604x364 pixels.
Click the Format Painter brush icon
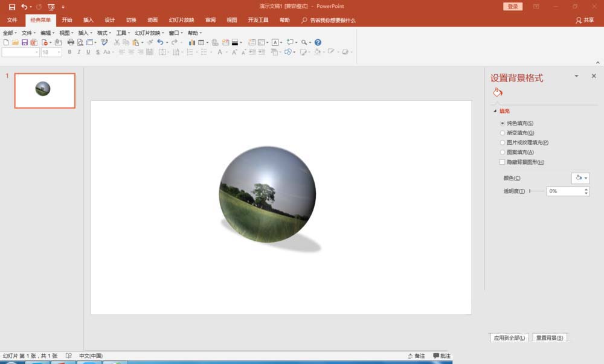tap(150, 42)
